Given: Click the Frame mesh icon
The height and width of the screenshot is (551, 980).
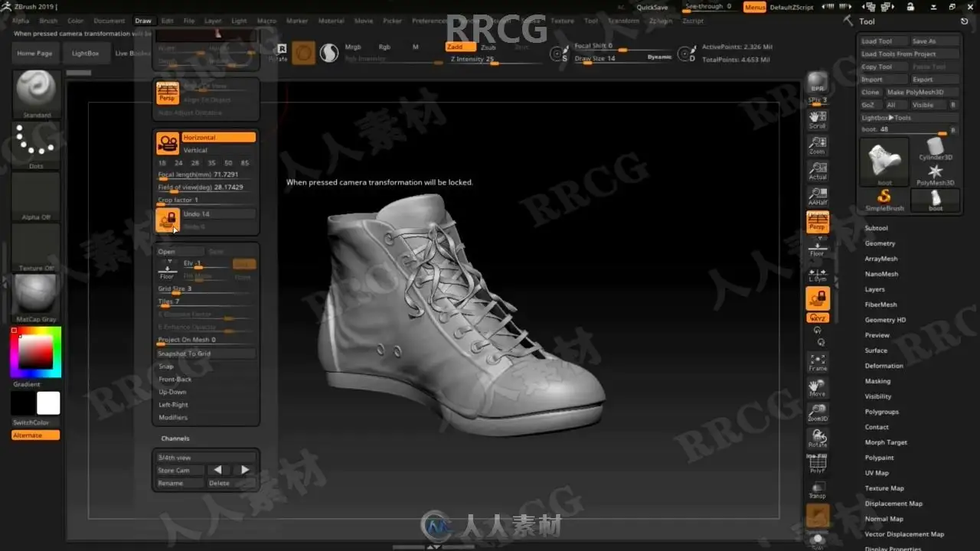Looking at the screenshot, I should pos(817,361).
